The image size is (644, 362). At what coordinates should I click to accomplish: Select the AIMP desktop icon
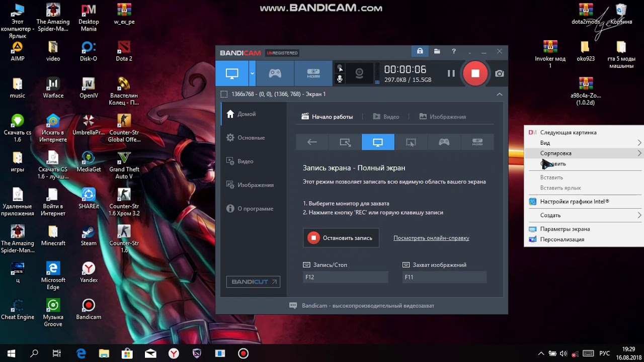(18, 51)
